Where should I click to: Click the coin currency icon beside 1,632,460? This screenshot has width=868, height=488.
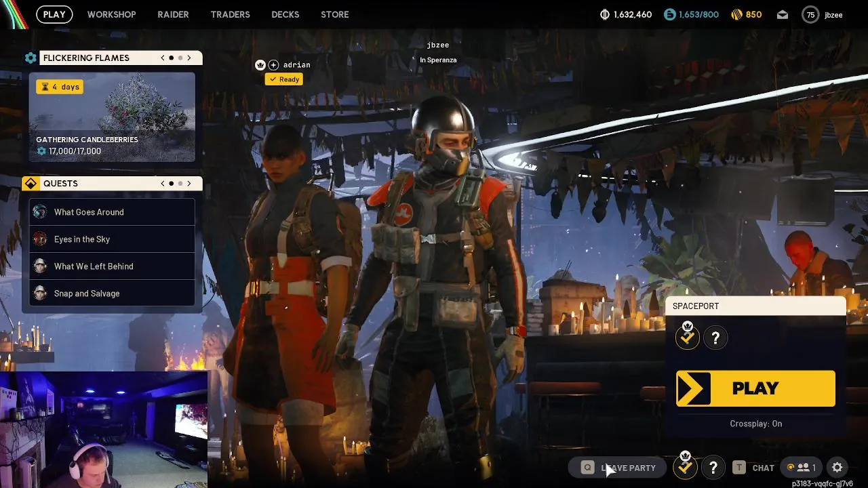(x=605, y=14)
